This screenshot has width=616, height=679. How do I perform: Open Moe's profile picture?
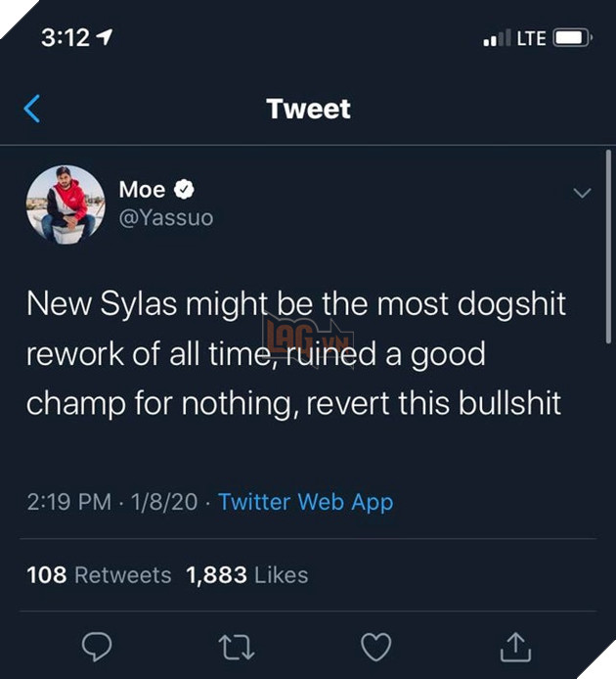66,204
